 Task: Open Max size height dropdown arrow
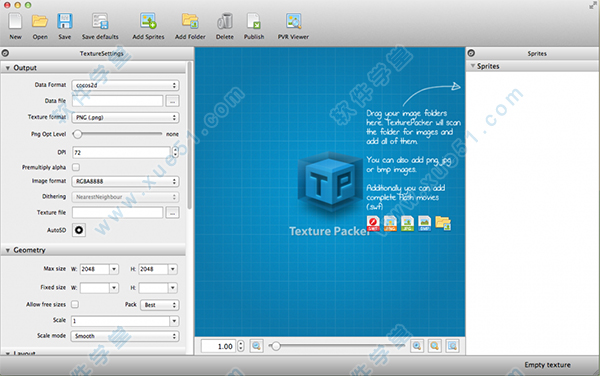pos(173,269)
